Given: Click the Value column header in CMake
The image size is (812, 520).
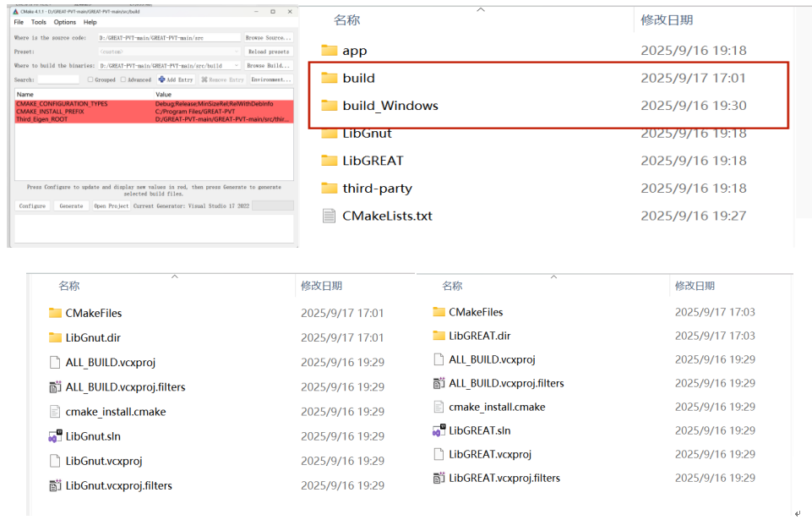Looking at the screenshot, I should [x=163, y=95].
